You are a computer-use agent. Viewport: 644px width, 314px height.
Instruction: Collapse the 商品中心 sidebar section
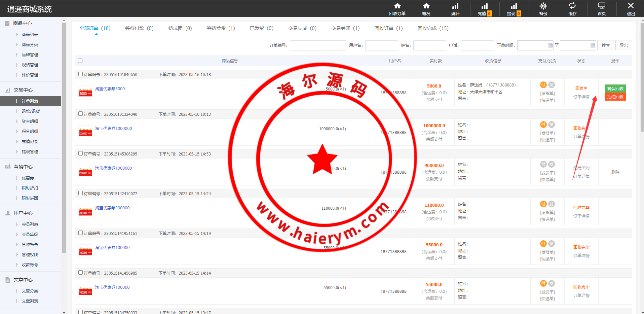(23, 23)
